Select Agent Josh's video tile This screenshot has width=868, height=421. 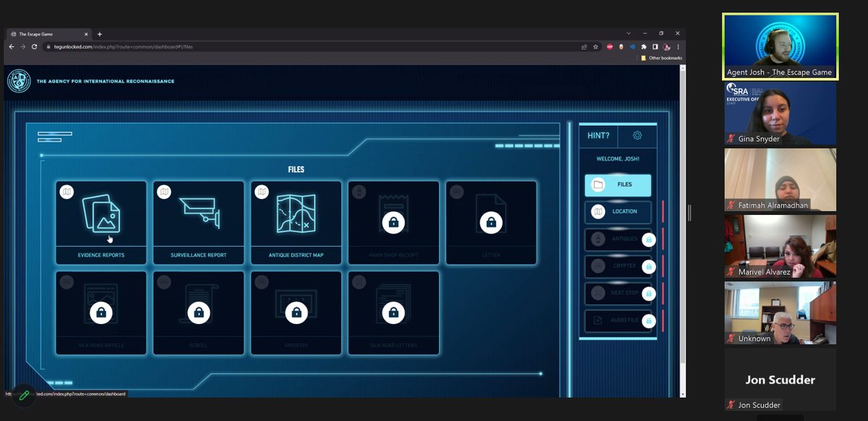(x=780, y=46)
